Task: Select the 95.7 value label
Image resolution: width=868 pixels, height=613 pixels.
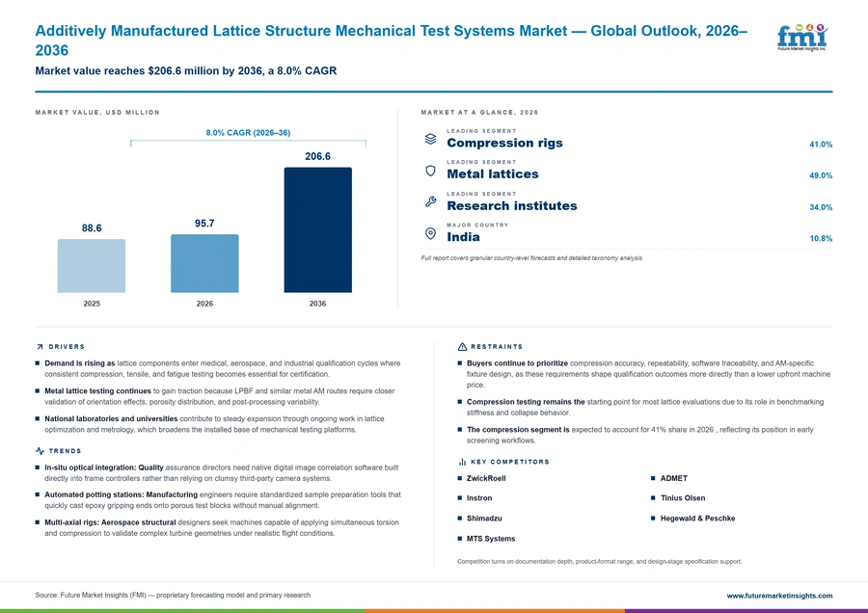Action: tap(204, 224)
